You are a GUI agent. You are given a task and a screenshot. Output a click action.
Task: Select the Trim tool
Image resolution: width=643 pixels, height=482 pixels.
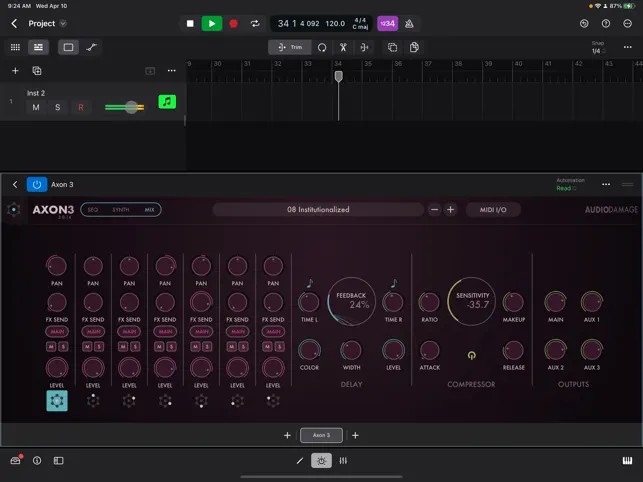point(290,47)
